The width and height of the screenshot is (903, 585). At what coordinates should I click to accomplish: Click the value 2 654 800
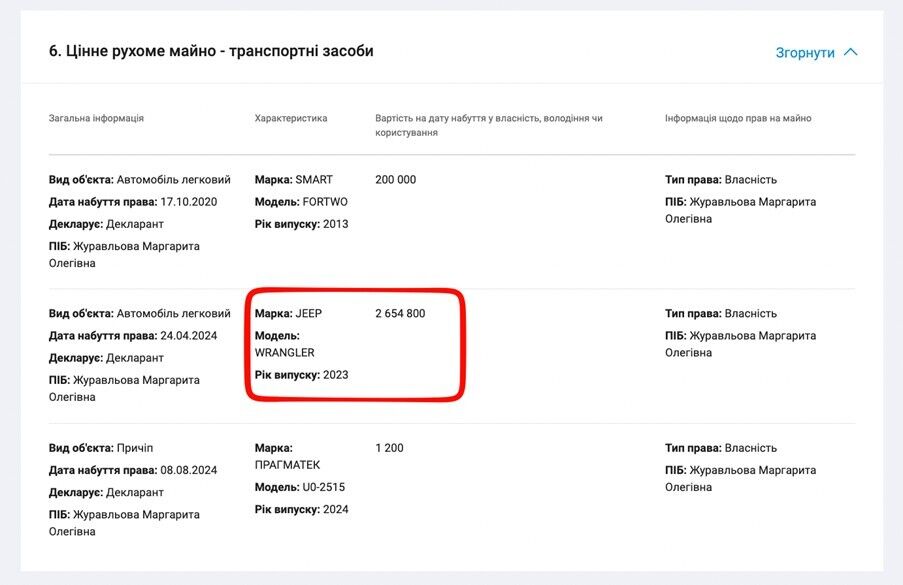400,314
